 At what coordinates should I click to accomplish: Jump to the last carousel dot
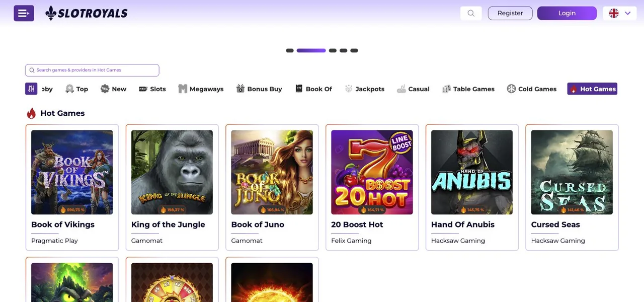[x=354, y=50]
